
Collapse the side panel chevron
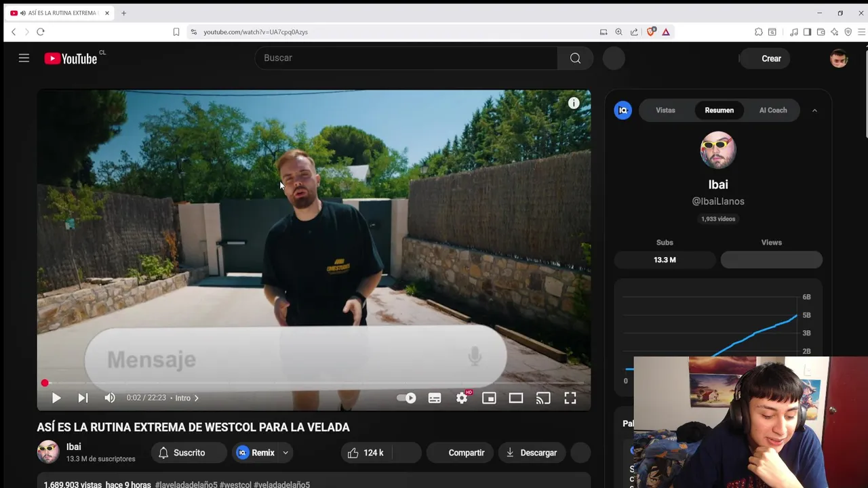click(814, 110)
